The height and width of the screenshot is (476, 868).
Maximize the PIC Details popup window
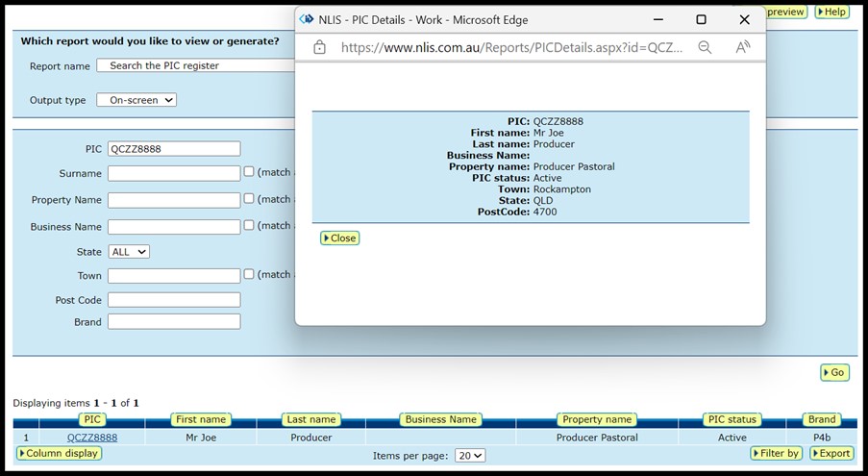click(701, 19)
